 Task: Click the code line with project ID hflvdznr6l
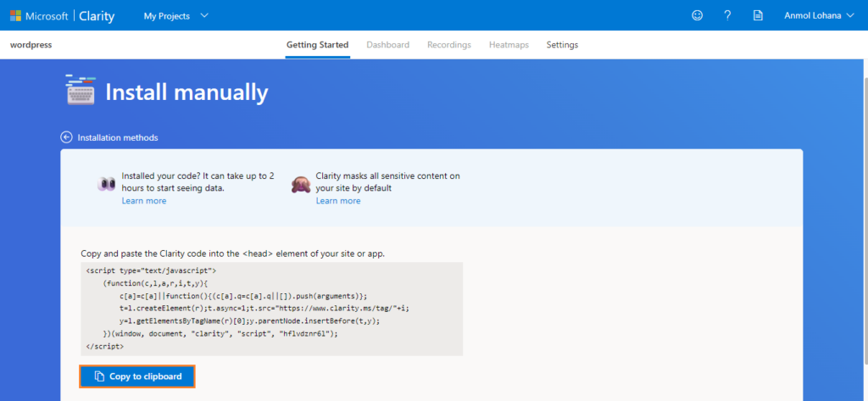click(220, 334)
